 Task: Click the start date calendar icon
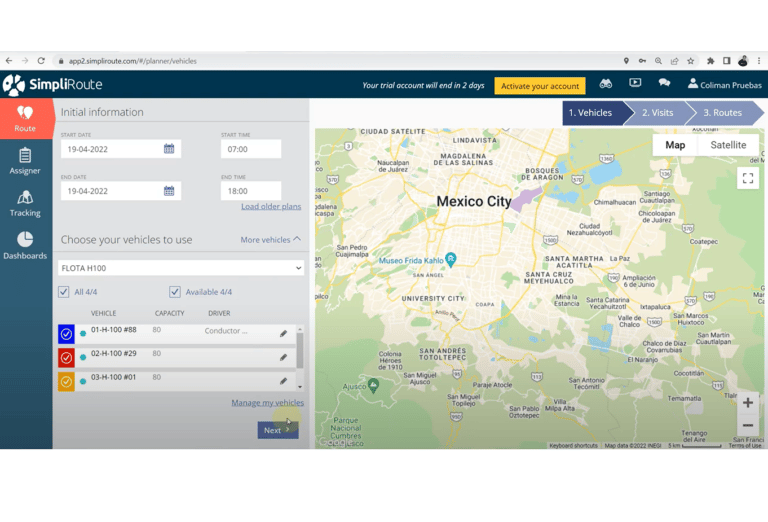[169, 149]
